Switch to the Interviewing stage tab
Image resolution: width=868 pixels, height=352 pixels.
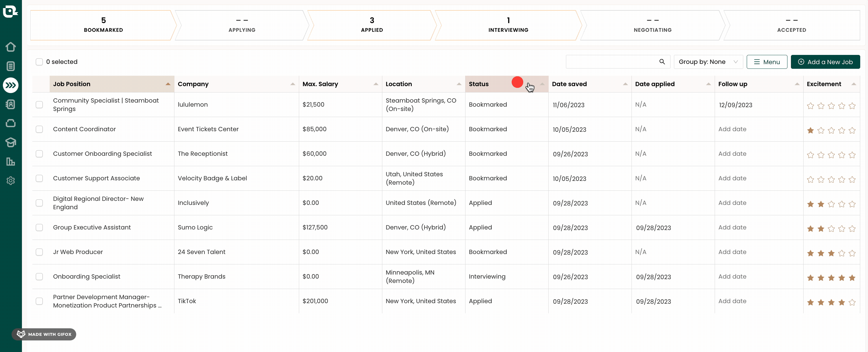(508, 25)
